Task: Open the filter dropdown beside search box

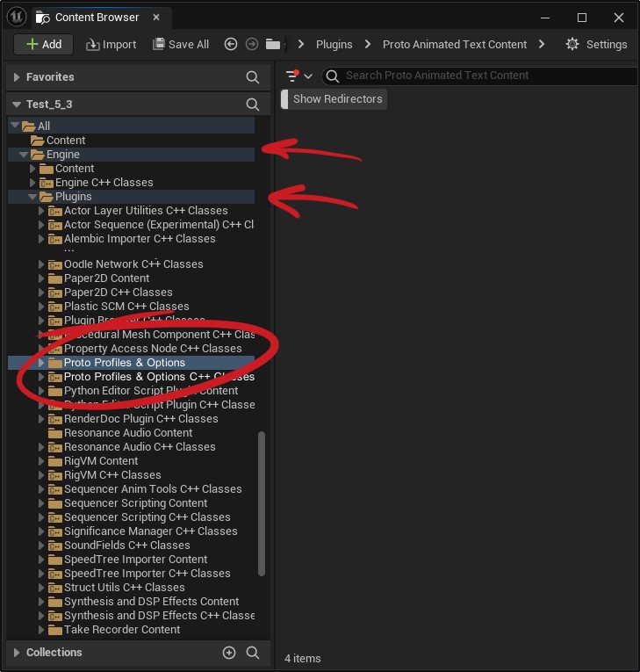Action: tap(300, 76)
